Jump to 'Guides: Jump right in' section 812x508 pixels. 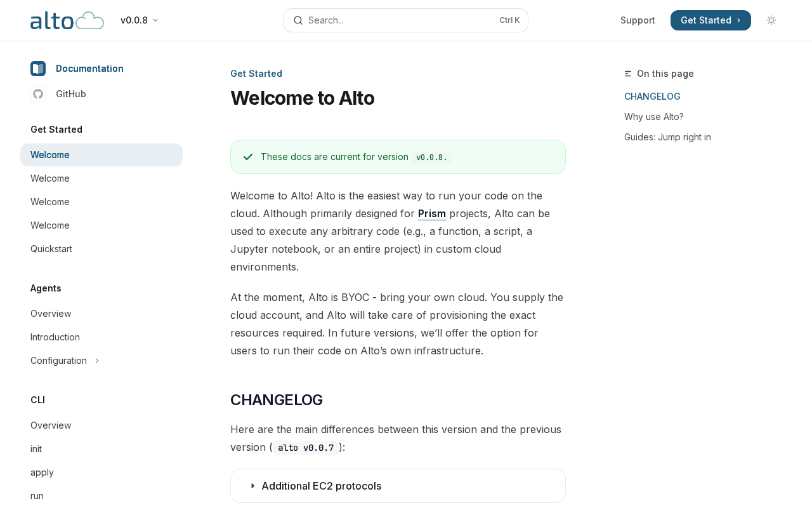[667, 137]
